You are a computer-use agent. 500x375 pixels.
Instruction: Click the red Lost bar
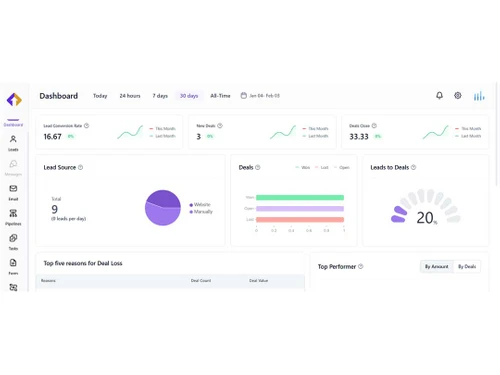coord(300,219)
